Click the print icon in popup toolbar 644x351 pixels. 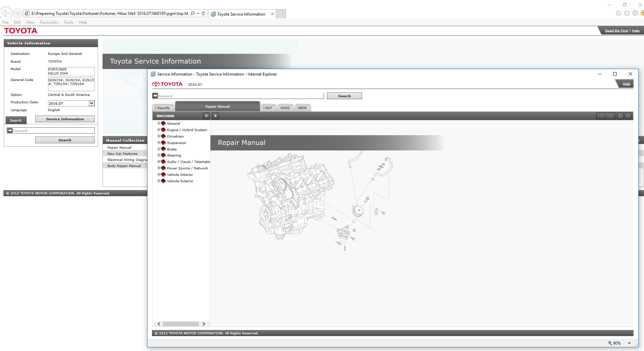[x=620, y=116]
